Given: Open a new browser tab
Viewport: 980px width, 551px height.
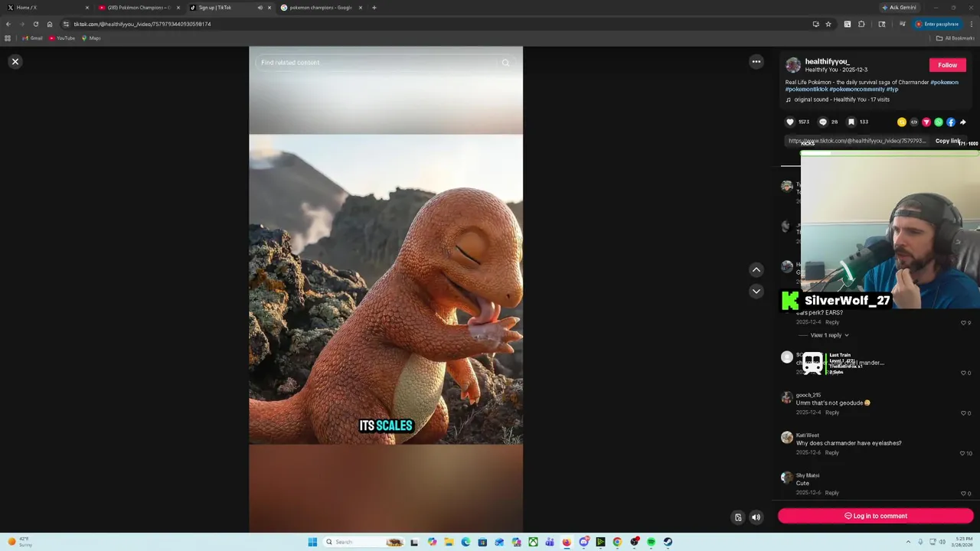Looking at the screenshot, I should (374, 8).
